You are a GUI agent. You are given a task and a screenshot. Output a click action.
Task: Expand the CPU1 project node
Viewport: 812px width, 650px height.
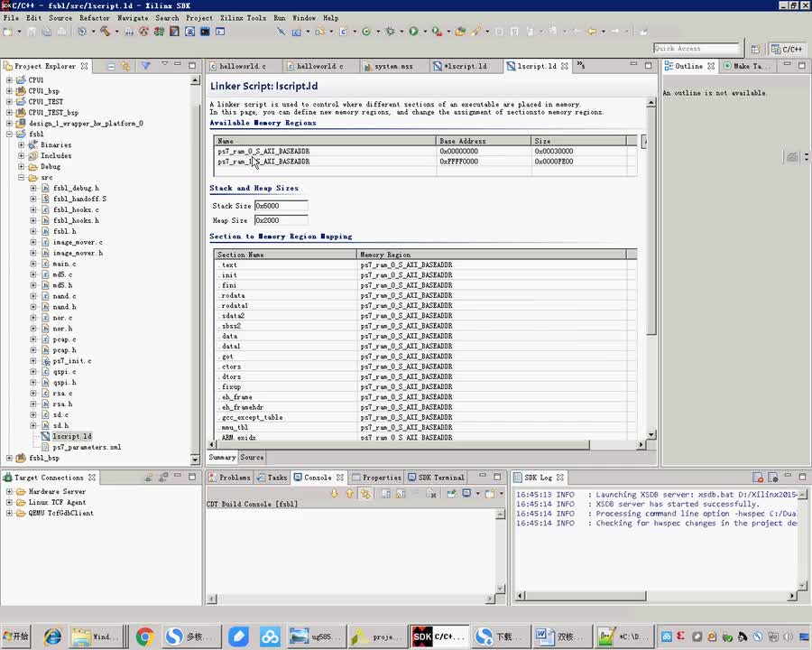pyautogui.click(x=9, y=79)
